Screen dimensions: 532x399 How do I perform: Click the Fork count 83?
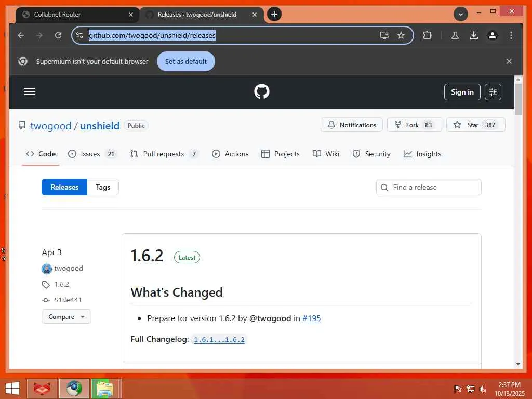(x=428, y=125)
